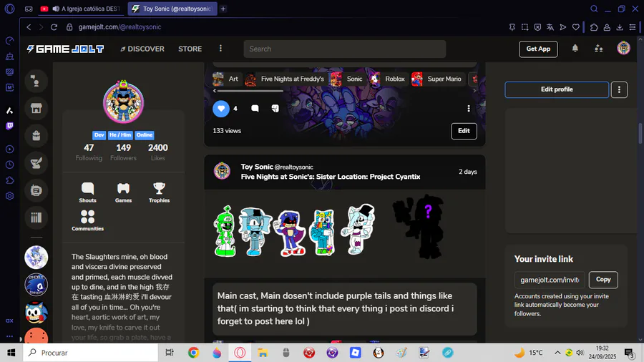Open browser downloads icon

(x=620, y=27)
